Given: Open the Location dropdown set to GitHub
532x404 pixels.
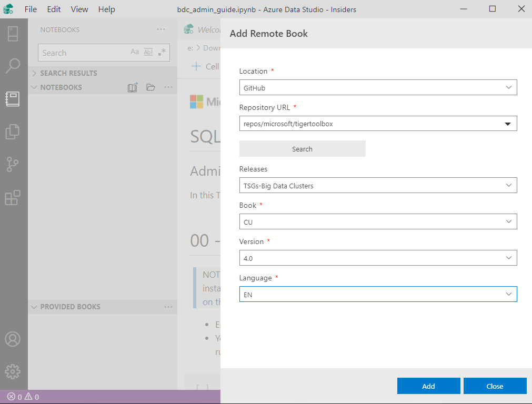Looking at the screenshot, I should 378,87.
